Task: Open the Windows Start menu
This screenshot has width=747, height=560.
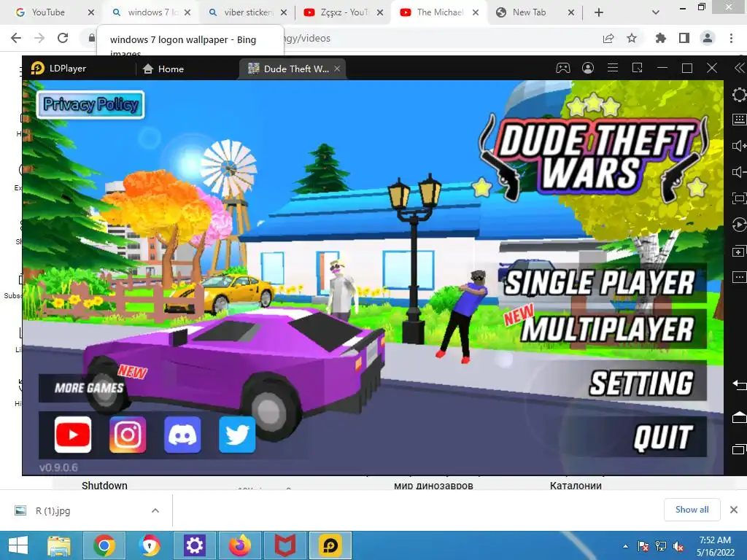Action: (x=18, y=545)
